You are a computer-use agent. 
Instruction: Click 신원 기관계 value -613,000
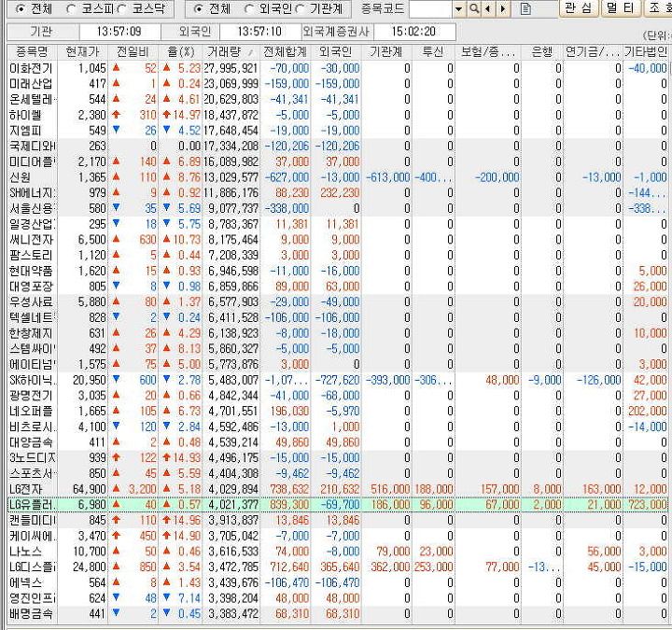(388, 177)
